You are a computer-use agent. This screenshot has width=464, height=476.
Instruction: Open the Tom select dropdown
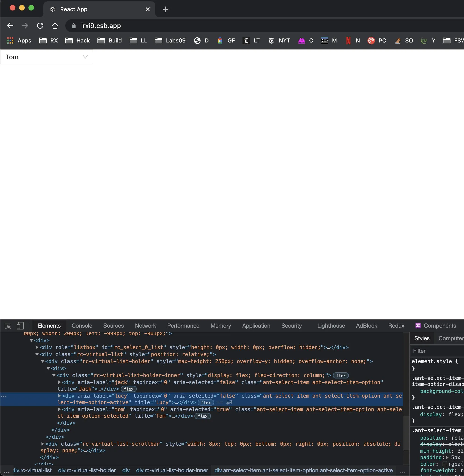point(47,57)
